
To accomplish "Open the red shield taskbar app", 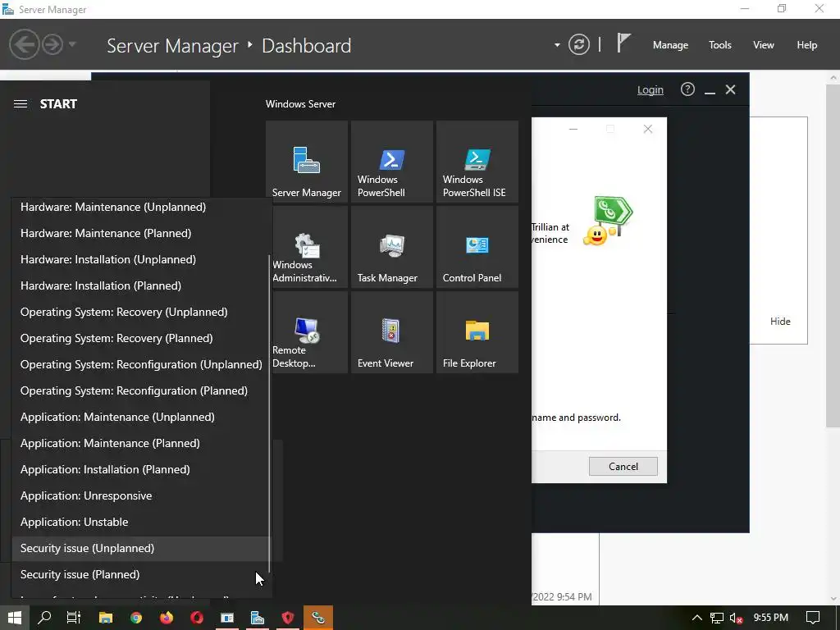I will tap(288, 618).
